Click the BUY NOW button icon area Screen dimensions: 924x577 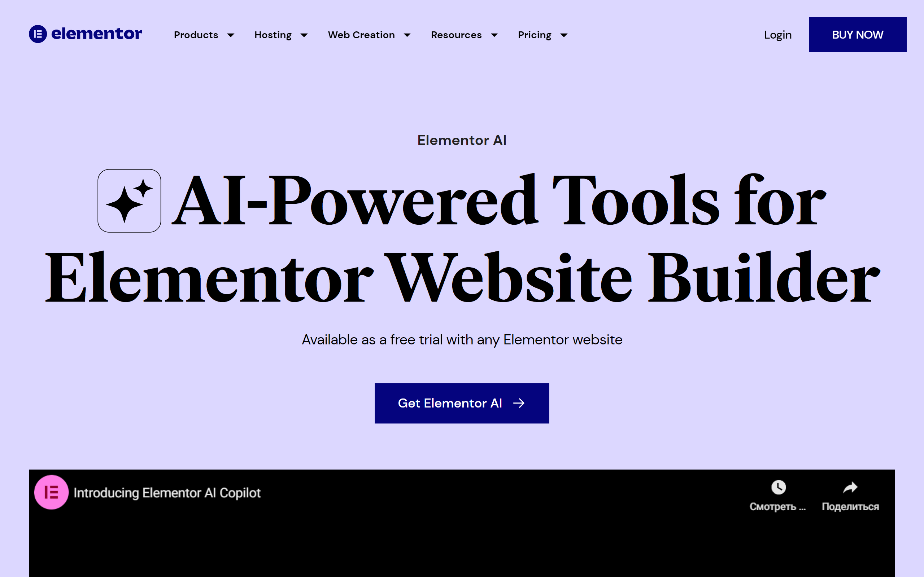[858, 35]
